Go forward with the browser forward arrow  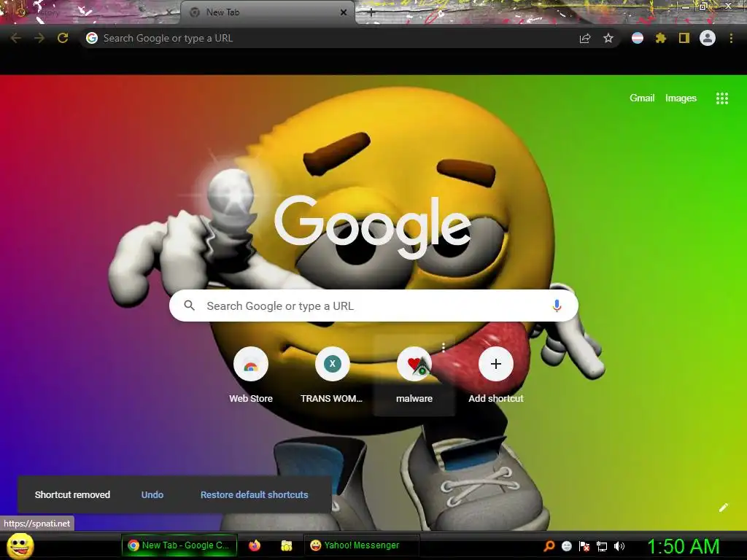39,38
